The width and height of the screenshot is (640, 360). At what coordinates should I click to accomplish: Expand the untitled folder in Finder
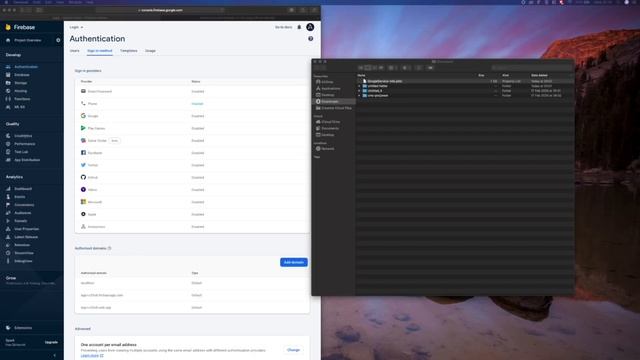359,86
